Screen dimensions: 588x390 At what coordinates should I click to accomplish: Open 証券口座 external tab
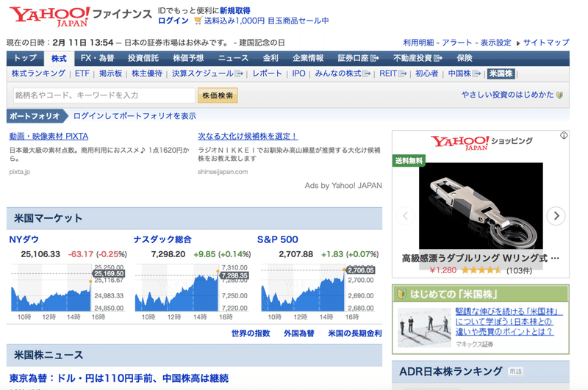pos(358,58)
